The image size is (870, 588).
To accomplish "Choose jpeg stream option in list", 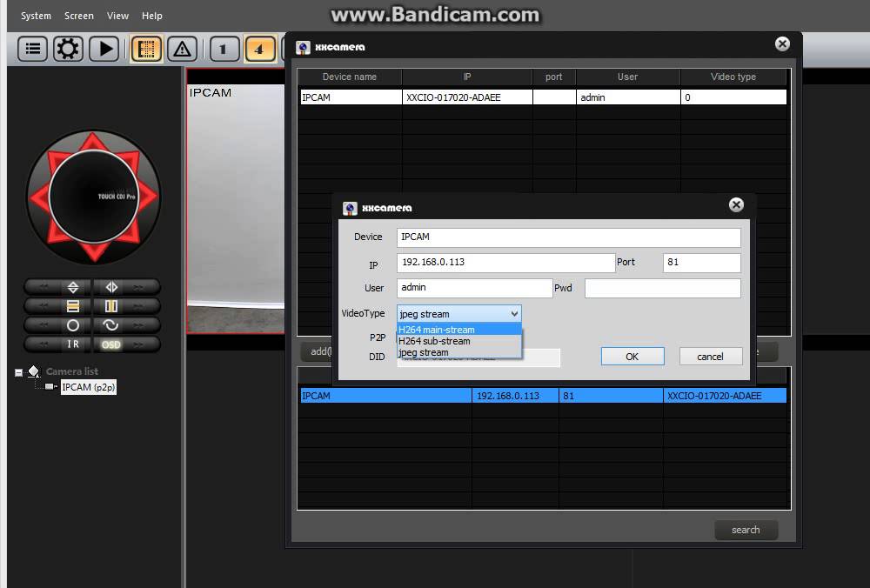I will click(459, 352).
